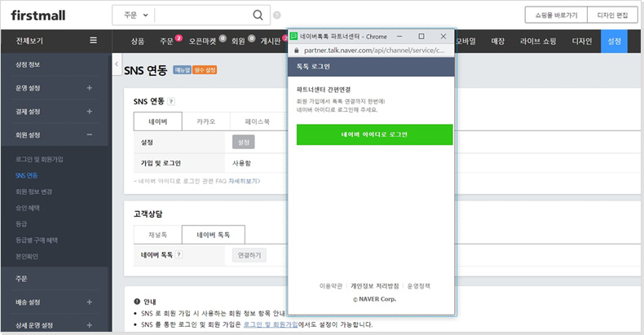Click the search magnifier icon
Screen dimensions: 644x335
[x=258, y=15]
